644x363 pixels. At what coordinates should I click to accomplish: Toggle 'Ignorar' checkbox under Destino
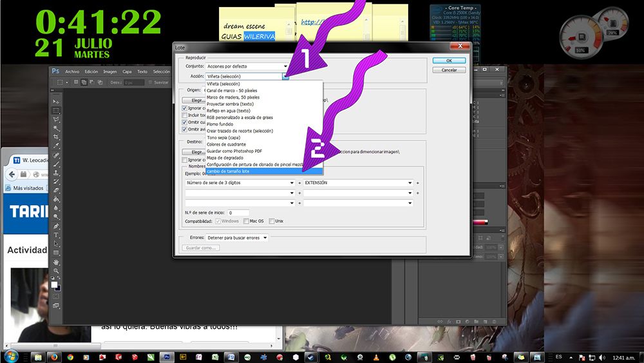click(x=184, y=160)
